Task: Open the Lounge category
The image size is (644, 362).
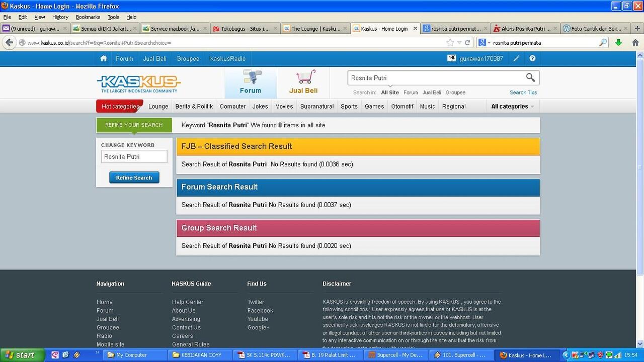Action: coord(158,106)
